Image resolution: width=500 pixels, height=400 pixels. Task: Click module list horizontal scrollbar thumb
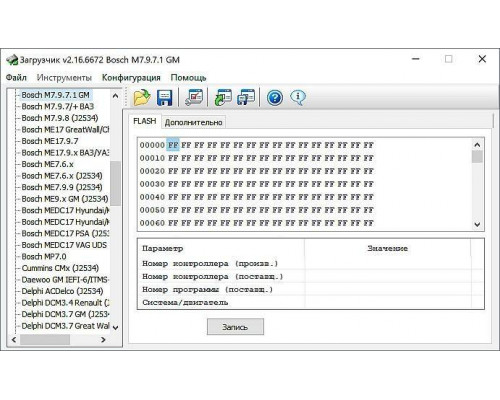pos(45,340)
